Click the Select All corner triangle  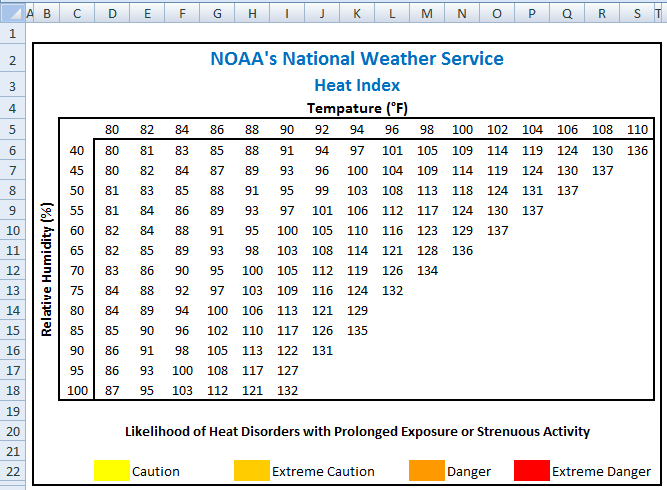pos(12,14)
